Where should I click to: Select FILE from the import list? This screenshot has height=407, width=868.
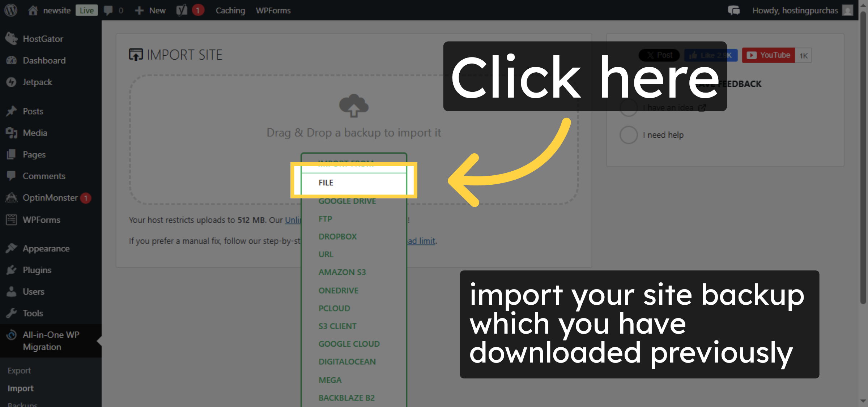[x=325, y=183]
